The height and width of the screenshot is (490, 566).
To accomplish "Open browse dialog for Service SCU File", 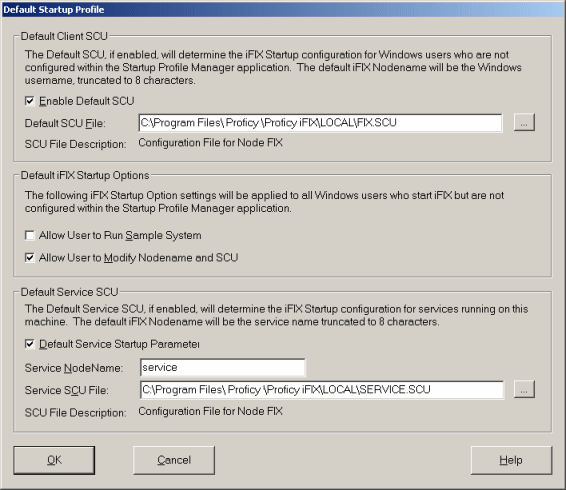I will [524, 390].
